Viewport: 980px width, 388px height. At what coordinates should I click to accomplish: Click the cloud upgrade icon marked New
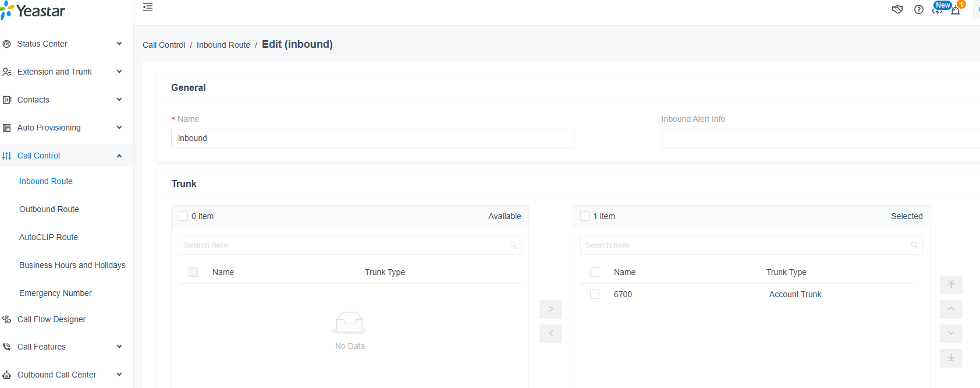click(938, 9)
